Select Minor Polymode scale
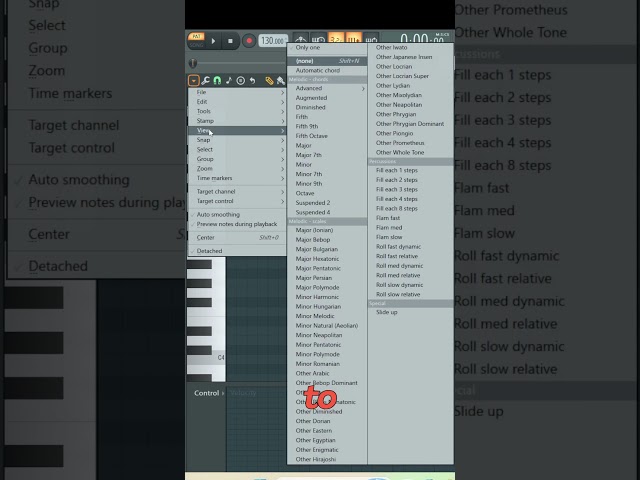640x480 pixels. tap(327, 354)
